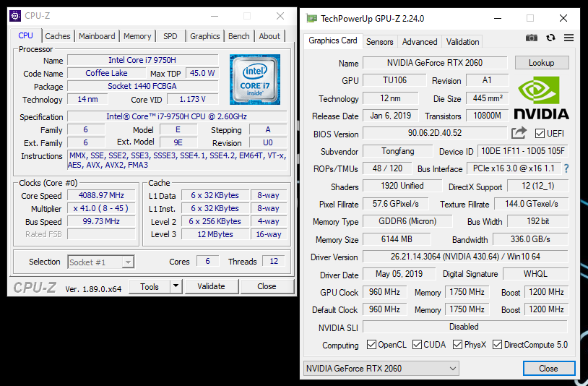Click the Bus Interface question mark icon
Screen dimensions: 588x386
click(x=566, y=169)
